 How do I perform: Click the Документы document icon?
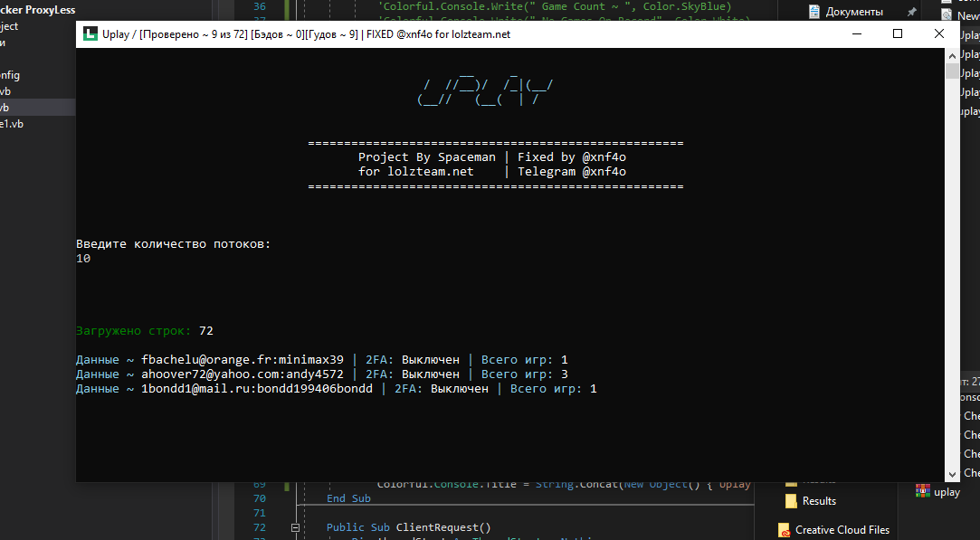[813, 12]
